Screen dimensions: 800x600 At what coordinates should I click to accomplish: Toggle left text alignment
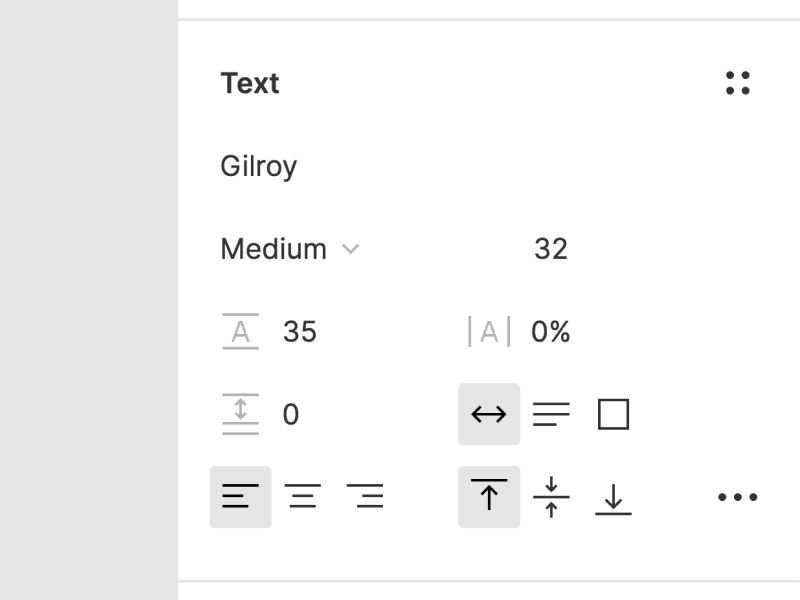coord(240,495)
